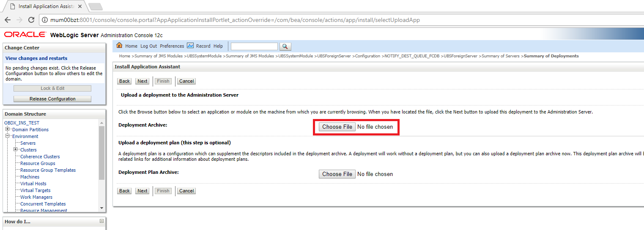Choose File for Deployment Plan Archive
Image resolution: width=644 pixels, height=230 pixels.
(x=337, y=174)
